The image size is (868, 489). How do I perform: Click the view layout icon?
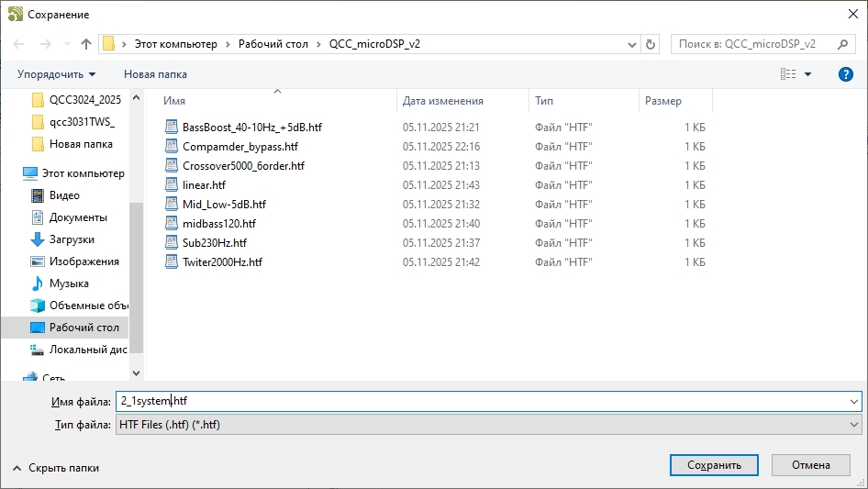tap(787, 74)
